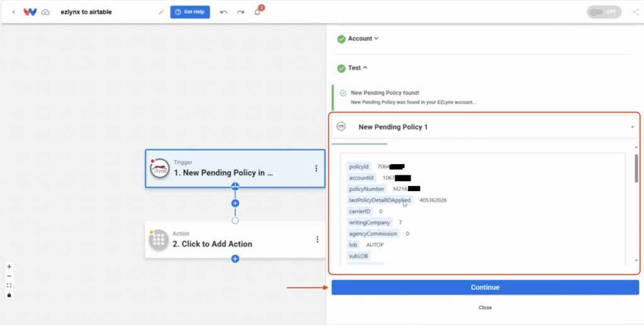This screenshot has height=325, width=644.
Task: Collapse the Test section
Action: pos(358,68)
